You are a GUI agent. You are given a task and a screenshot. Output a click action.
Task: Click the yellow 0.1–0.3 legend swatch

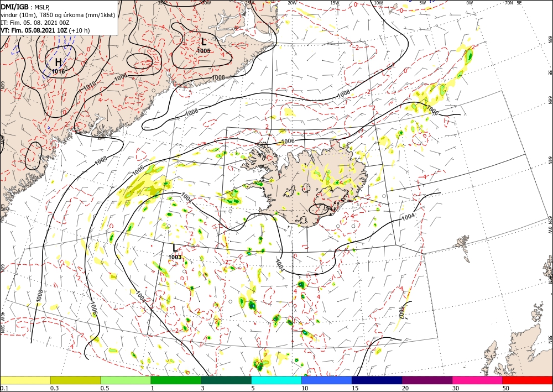coord(25,380)
